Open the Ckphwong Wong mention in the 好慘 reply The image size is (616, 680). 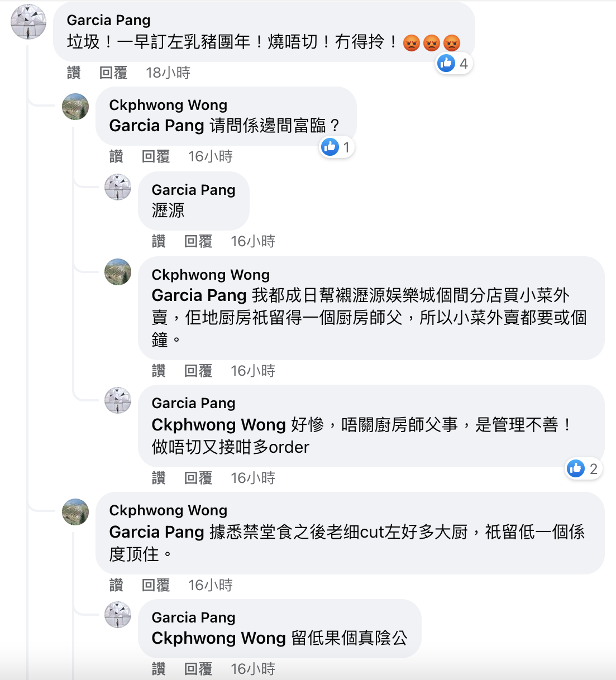coord(218,425)
